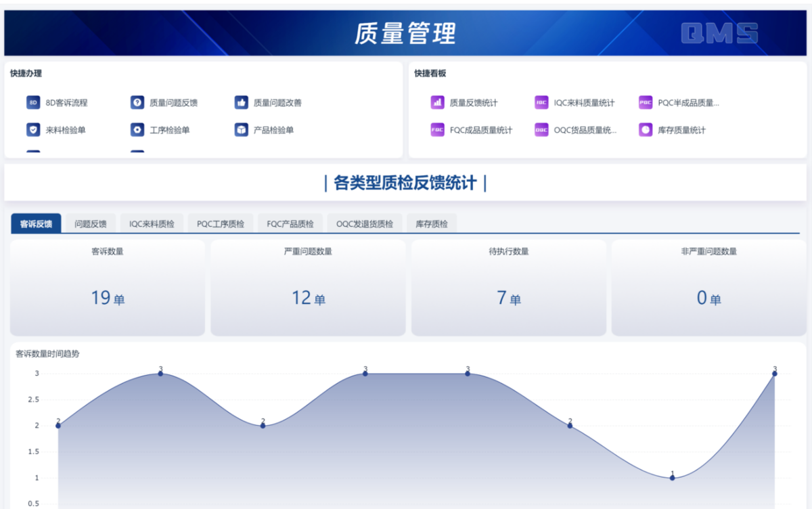This screenshot has width=812, height=509.
Task: Click the shield-check icon for 来料检验单
Action: pyautogui.click(x=33, y=130)
